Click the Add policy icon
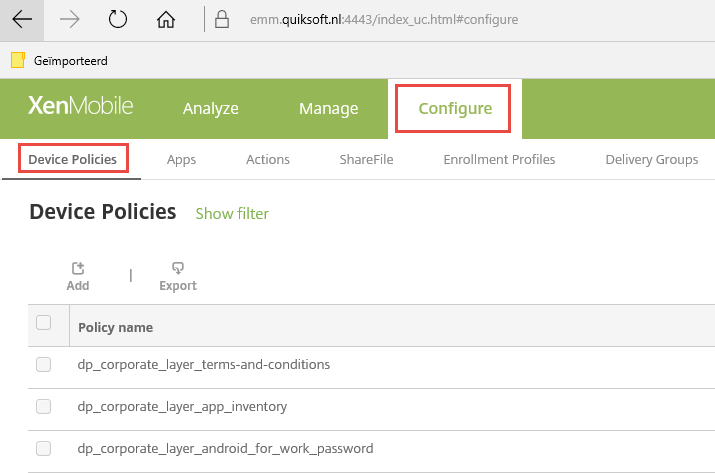Image resolution: width=715 pixels, height=473 pixels. click(78, 268)
